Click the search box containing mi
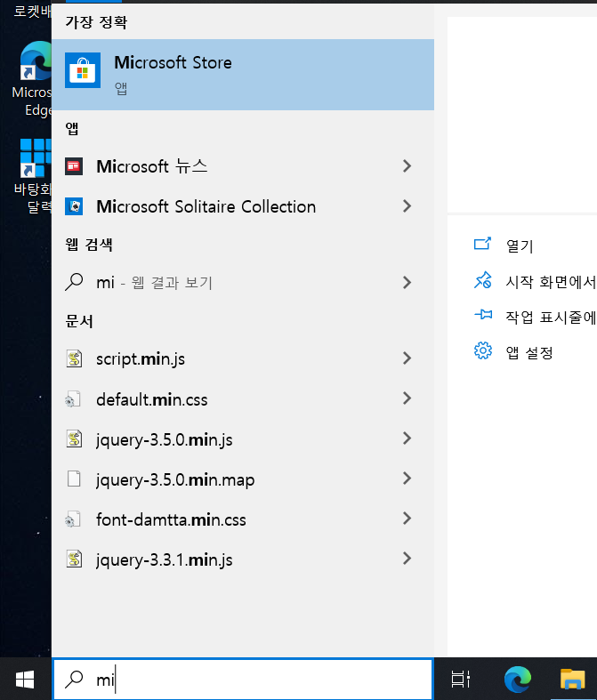 (243, 680)
